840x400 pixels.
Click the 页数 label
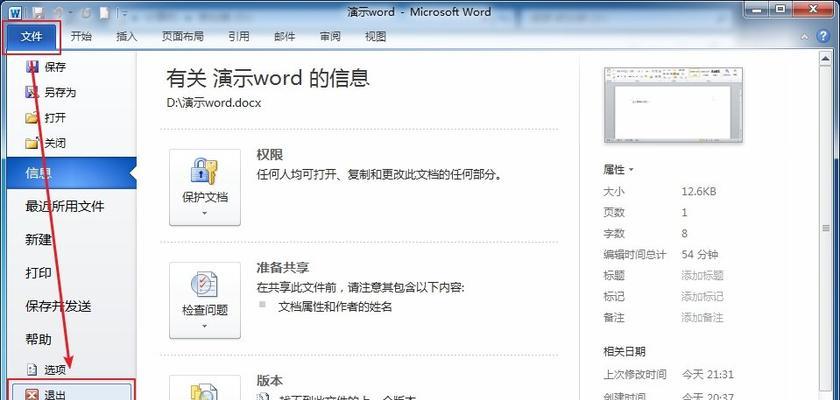click(614, 212)
